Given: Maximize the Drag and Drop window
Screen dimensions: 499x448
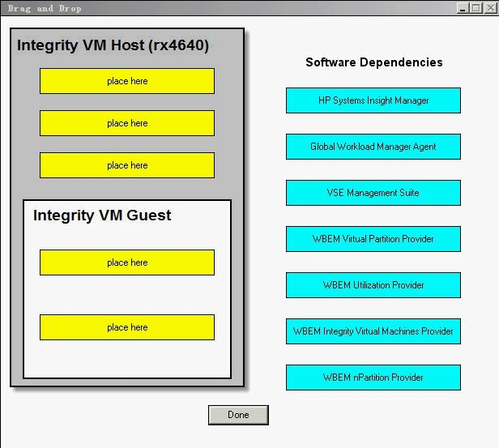Looking at the screenshot, I should point(476,8).
